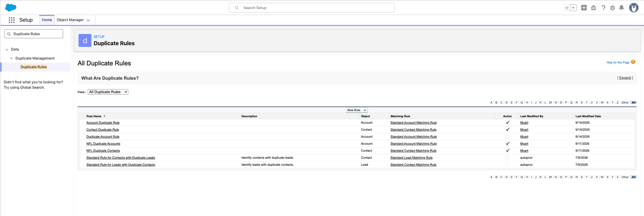This screenshot has width=644, height=216.
Task: Select Other in the top alphabet bar
Action: click(625, 103)
